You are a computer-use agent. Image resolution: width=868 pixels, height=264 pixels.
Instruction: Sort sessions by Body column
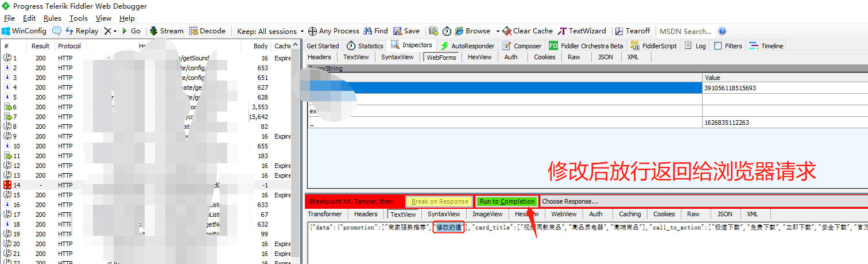[x=261, y=46]
